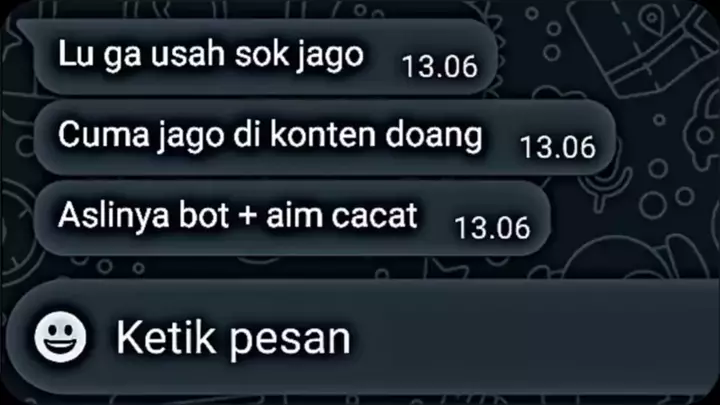Screen dimensions: 720x405
Task: Click the pointed tail of the first bubble
Action: pyautogui.click(x=25, y=30)
